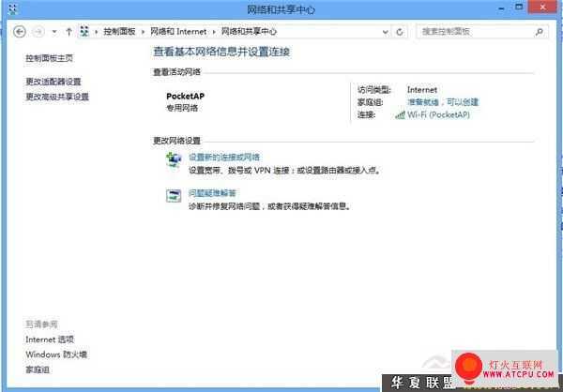
Task: Open 家庭组 link at sidebar bottom
Action: point(38,369)
